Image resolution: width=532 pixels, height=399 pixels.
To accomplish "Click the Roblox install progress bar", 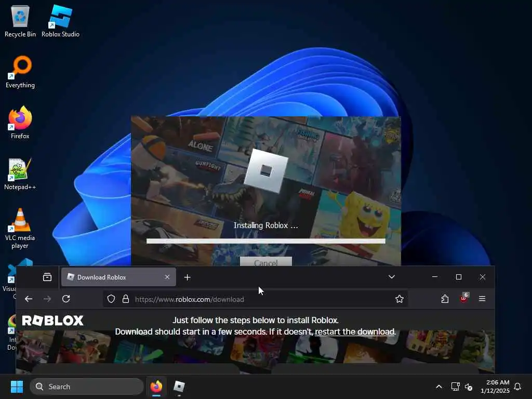I will coord(266,241).
